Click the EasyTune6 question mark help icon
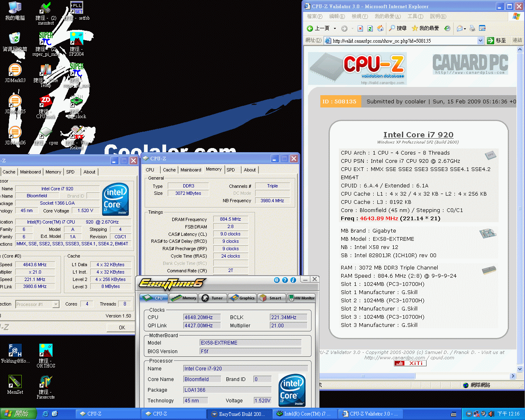The image size is (525, 420). coord(285,280)
